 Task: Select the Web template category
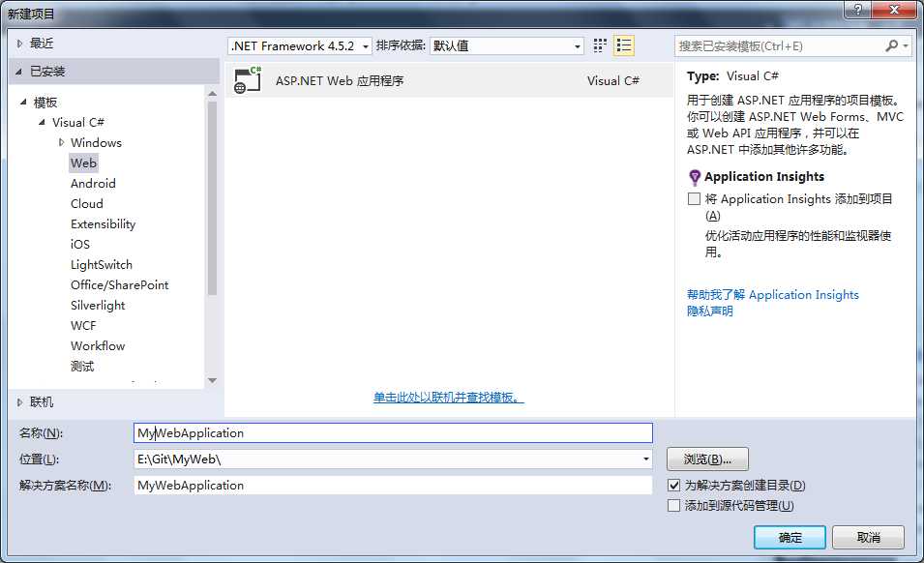tap(83, 163)
